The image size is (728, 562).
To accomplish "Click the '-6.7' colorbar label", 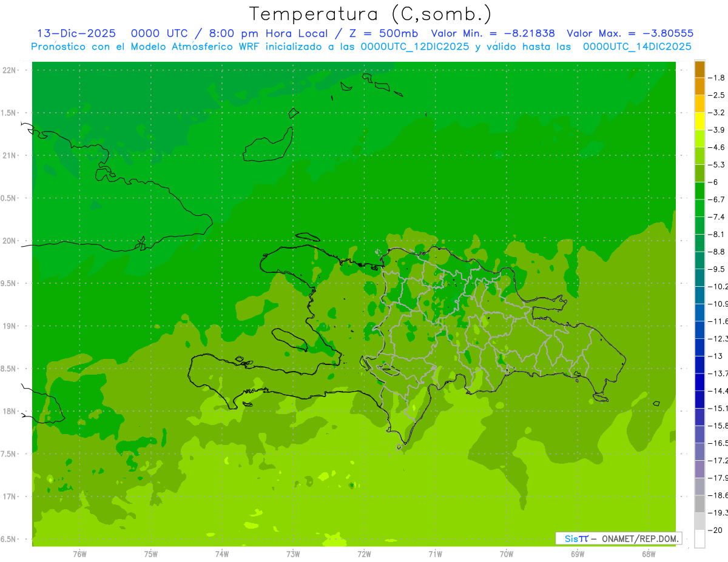I will 716,199.
